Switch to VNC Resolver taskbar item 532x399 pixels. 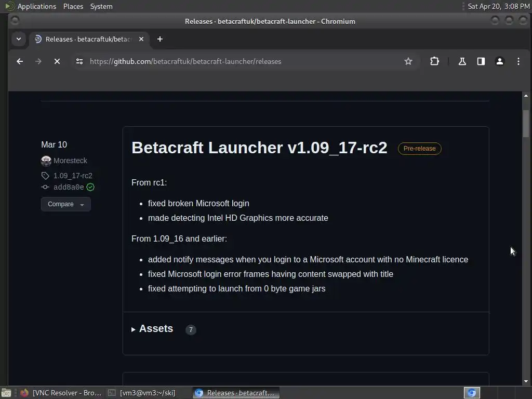point(61,393)
